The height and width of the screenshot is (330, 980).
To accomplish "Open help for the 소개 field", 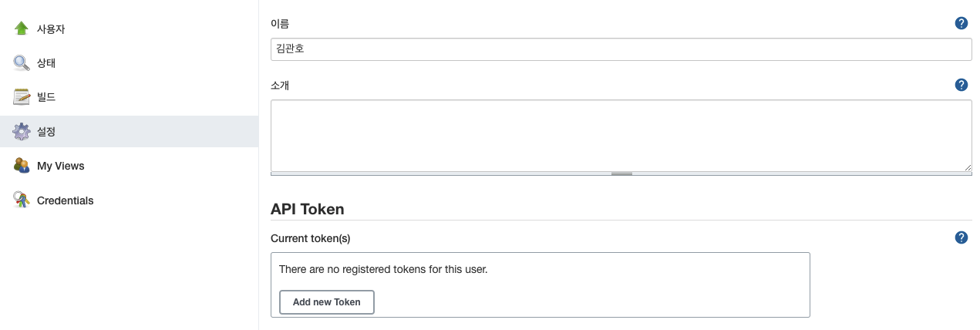I will pyautogui.click(x=961, y=85).
